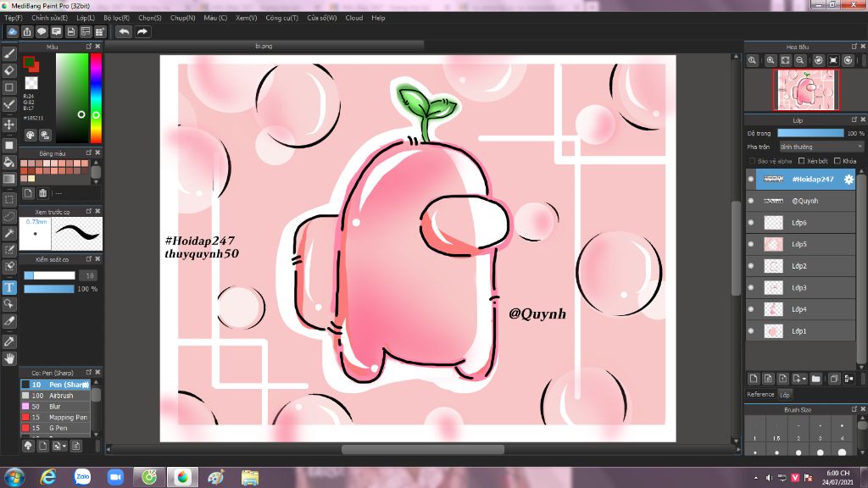
Task: Click the color palette wheel icon
Action: [31, 135]
